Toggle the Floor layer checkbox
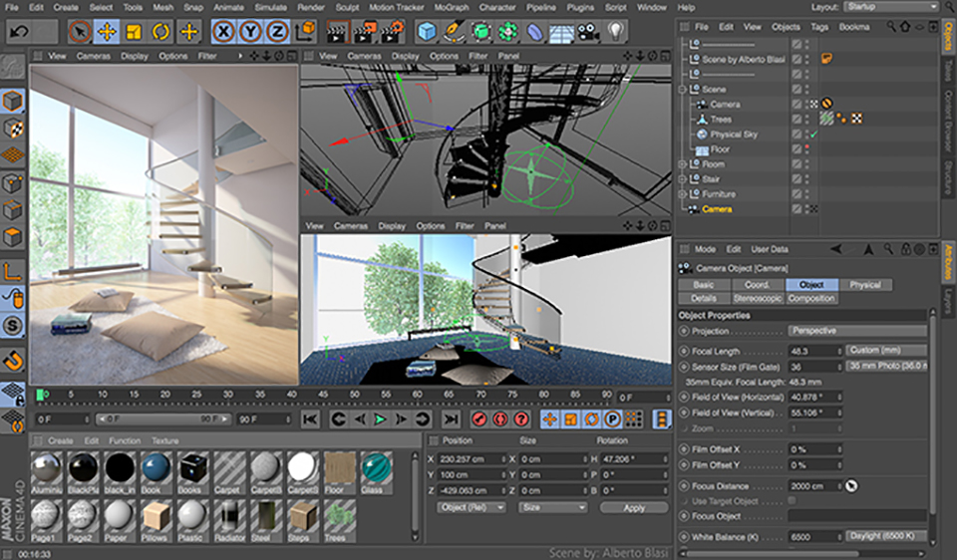The width and height of the screenshot is (957, 560). coord(797,149)
